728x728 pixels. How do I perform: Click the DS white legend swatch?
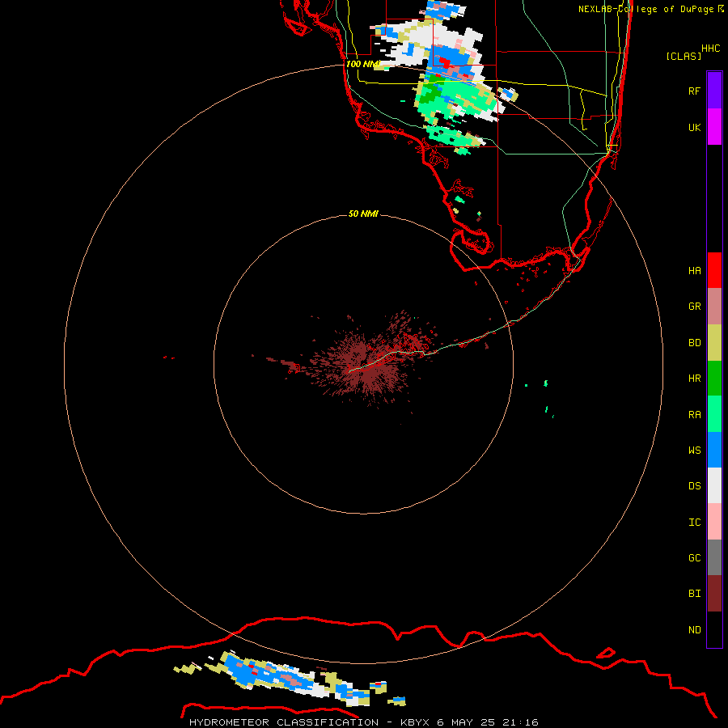(x=714, y=485)
